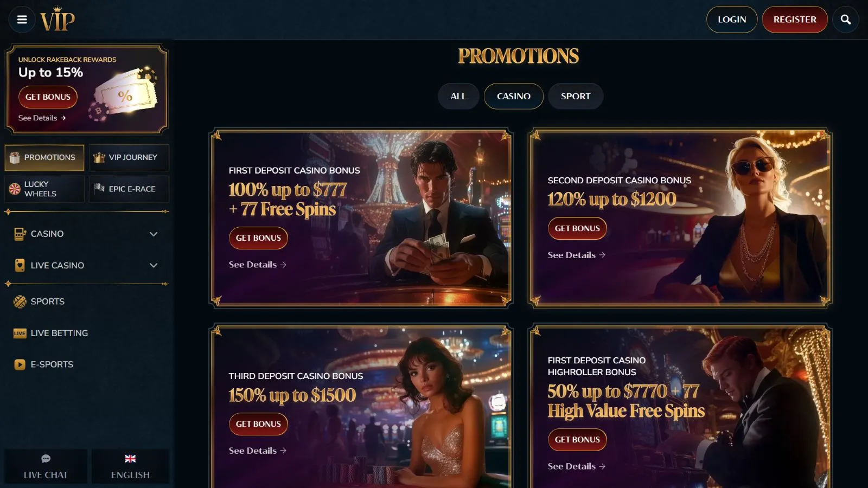Switch to the Sport promotions tab
The height and width of the screenshot is (488, 868).
point(575,96)
